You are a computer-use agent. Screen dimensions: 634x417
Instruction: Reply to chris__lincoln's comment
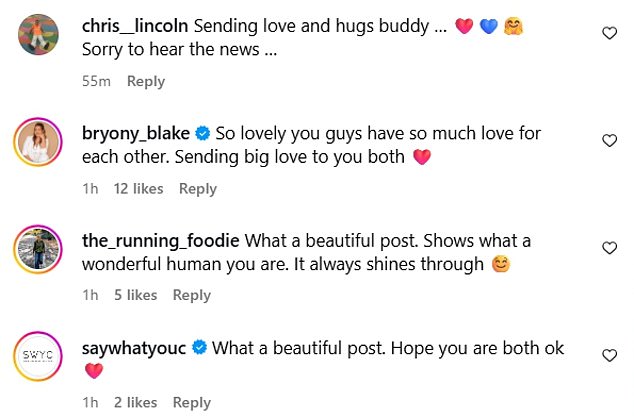(146, 82)
